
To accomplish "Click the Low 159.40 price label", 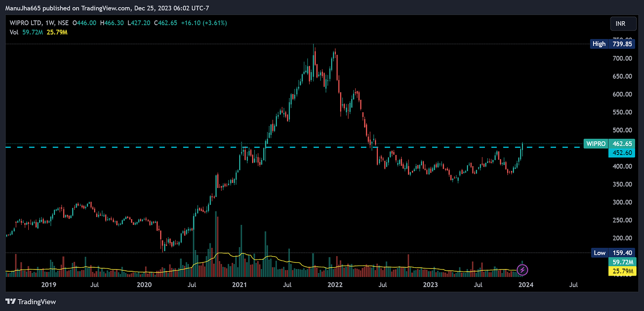I will point(613,253).
